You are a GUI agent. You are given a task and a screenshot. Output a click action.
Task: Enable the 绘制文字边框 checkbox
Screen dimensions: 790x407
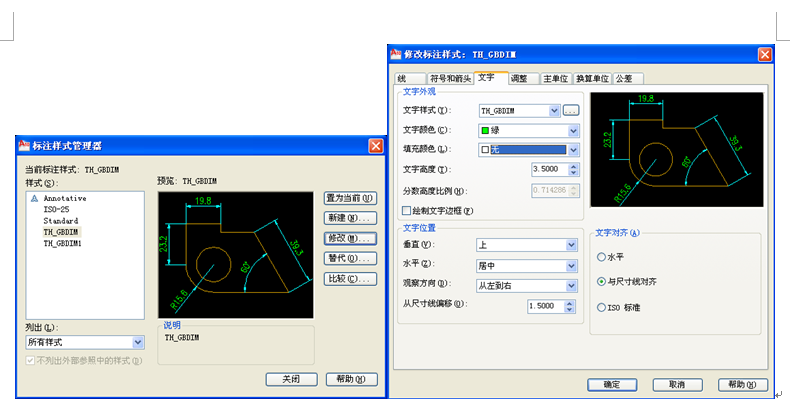tap(405, 211)
